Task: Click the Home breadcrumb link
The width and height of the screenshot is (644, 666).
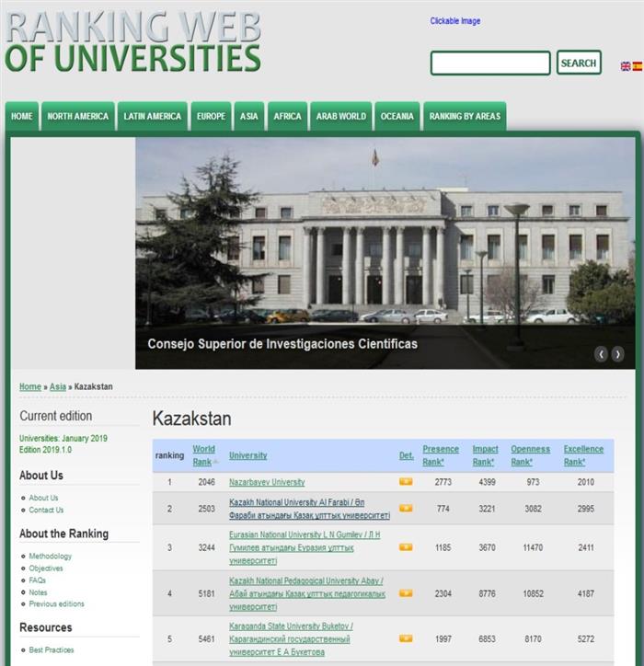Action: (30, 386)
